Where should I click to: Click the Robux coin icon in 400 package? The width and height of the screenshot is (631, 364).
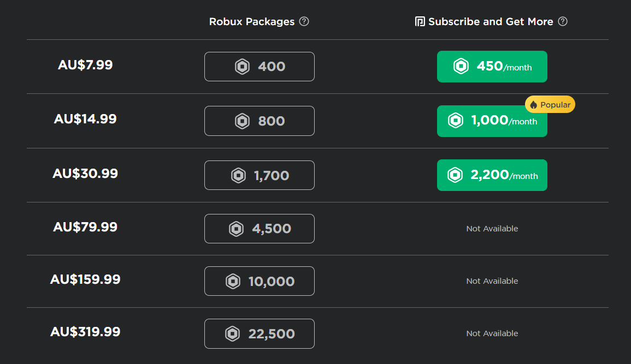242,67
